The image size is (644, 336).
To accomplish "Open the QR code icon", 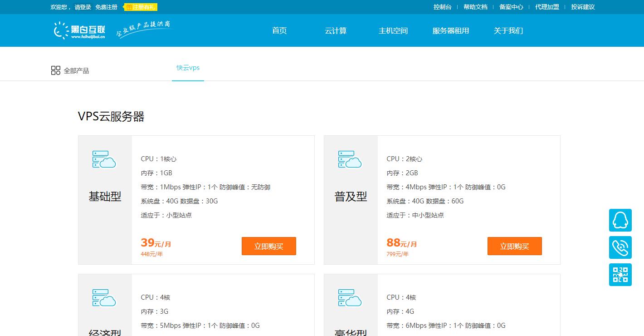I will [x=620, y=274].
